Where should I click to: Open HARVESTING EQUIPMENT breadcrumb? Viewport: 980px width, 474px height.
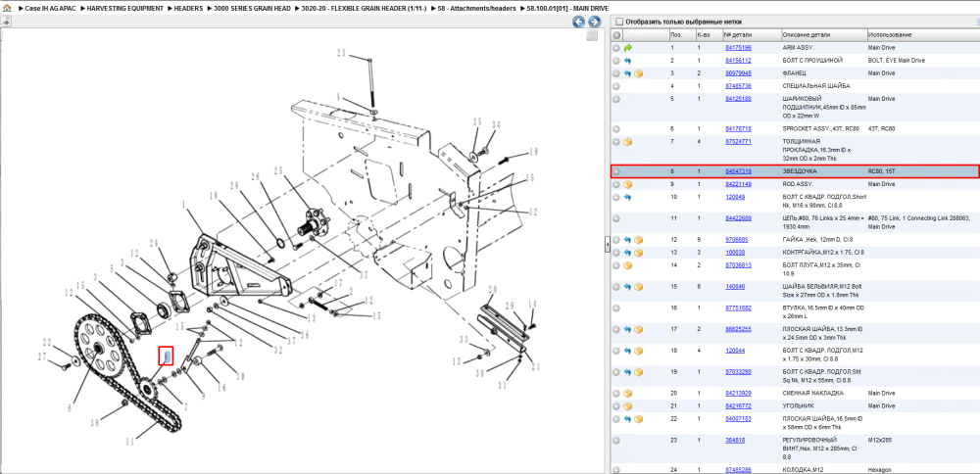(x=125, y=9)
